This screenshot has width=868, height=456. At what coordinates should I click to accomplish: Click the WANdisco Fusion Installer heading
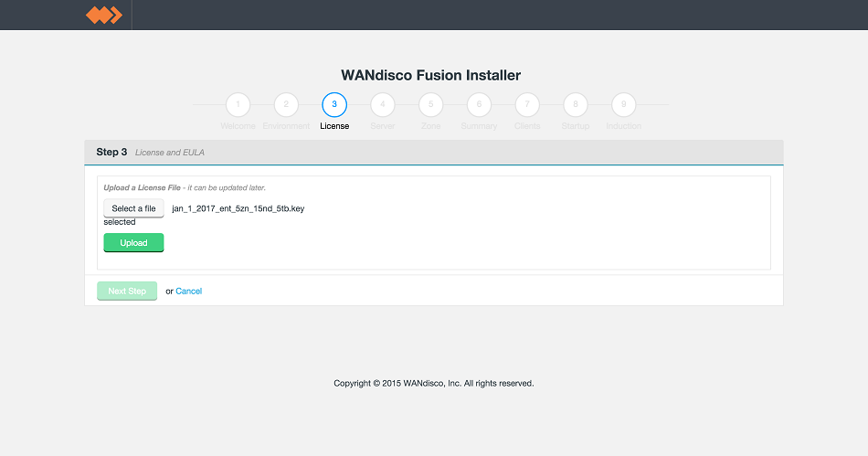430,75
